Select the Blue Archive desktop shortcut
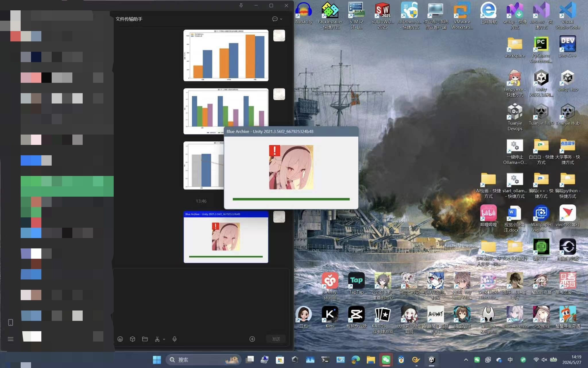The image size is (588, 368). tap(515, 317)
